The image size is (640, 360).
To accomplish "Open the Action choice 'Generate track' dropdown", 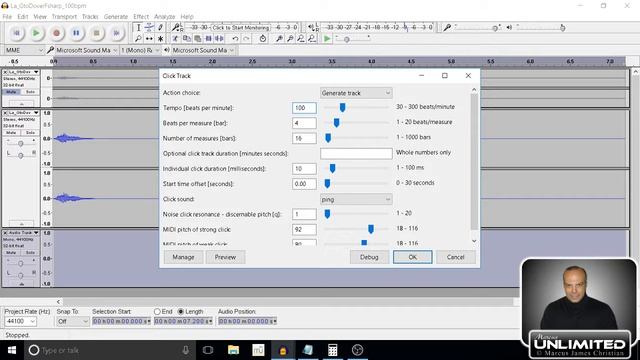I will click(356, 93).
